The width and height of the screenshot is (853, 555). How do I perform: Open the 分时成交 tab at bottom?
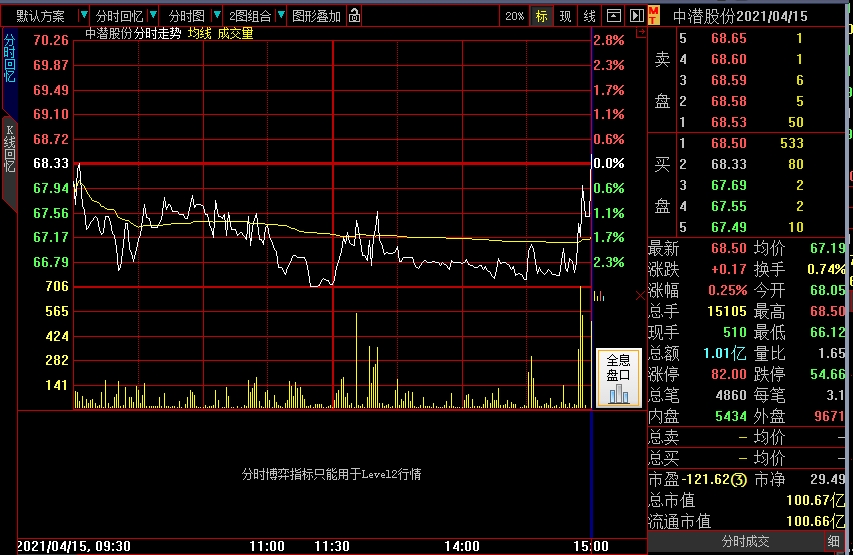tap(745, 541)
